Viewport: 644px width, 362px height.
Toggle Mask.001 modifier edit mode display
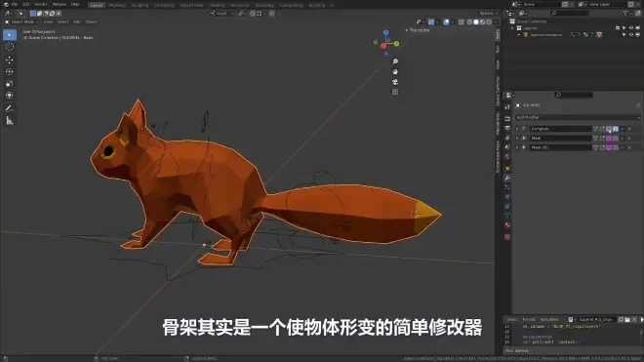point(602,148)
